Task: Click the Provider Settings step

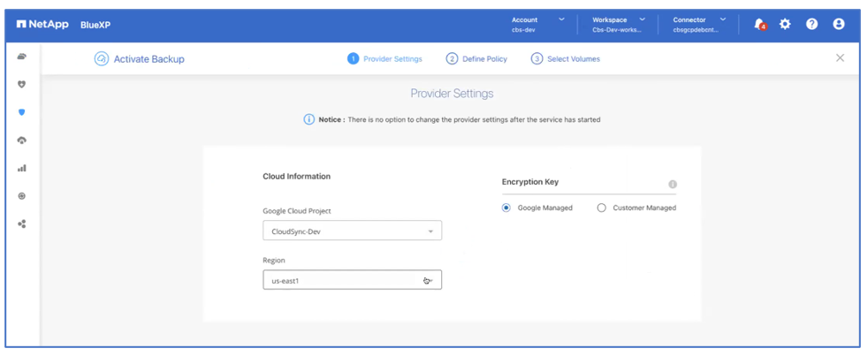Action: point(385,59)
